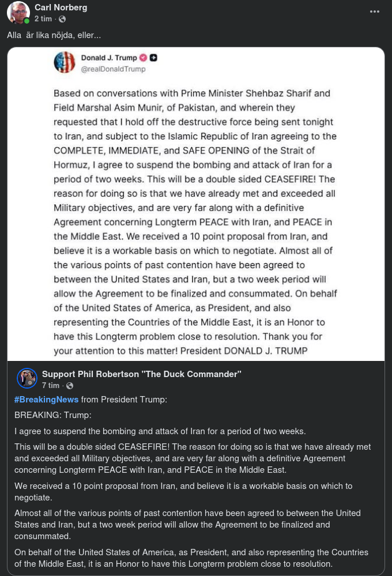
Task: Click the caption 'Alla är lika nöjda, eller...'
Action: pos(54,36)
